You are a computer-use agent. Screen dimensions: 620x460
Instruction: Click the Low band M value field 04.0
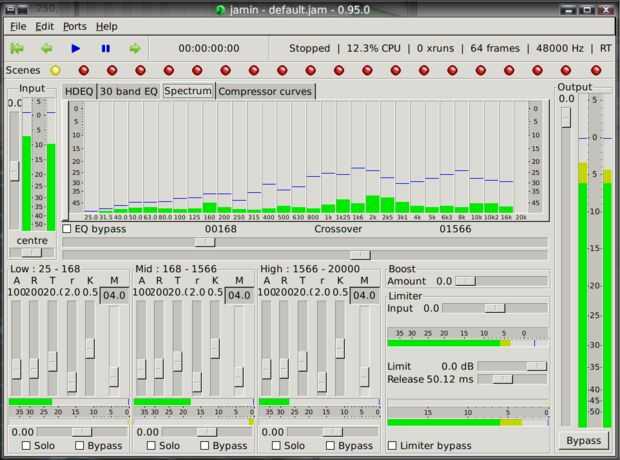click(x=114, y=295)
